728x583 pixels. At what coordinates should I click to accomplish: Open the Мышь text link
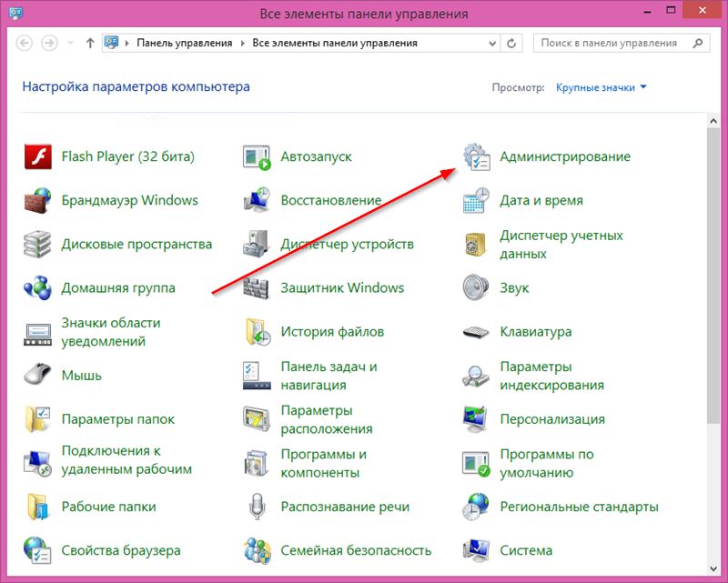click(x=81, y=375)
